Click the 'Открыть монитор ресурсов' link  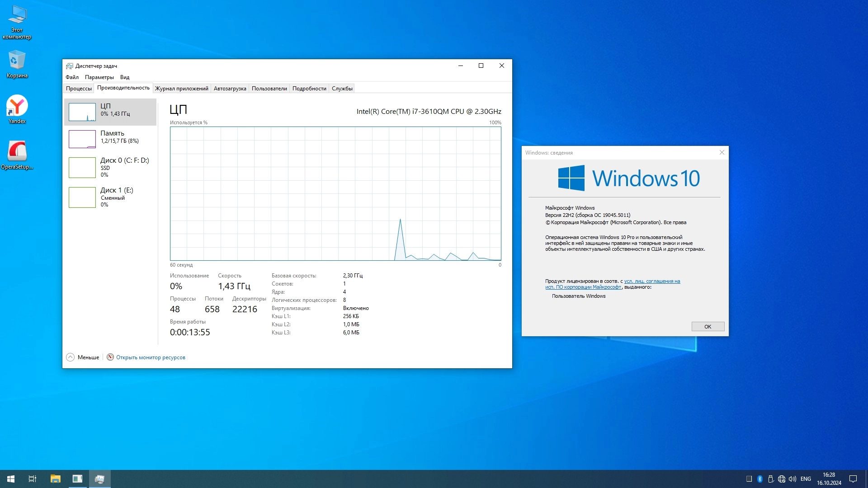pos(151,357)
